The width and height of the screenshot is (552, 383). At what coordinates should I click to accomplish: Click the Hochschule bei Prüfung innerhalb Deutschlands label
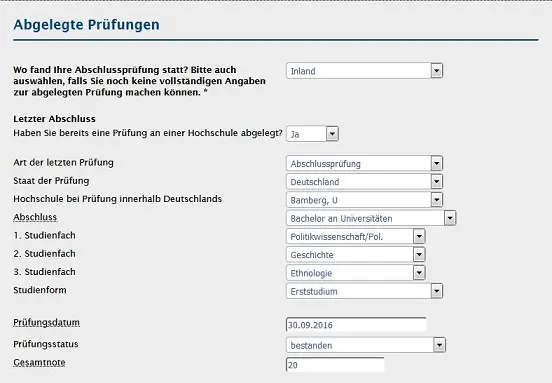[x=118, y=199]
